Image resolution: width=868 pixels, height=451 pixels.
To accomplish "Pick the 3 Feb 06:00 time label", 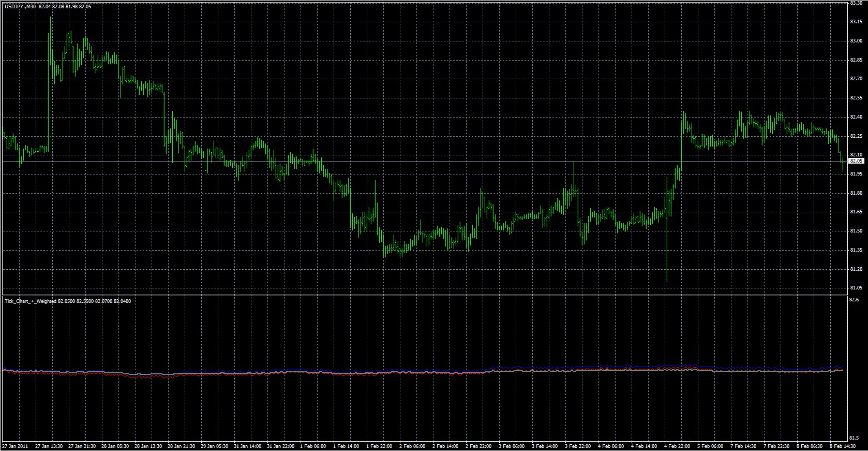I will point(512,446).
